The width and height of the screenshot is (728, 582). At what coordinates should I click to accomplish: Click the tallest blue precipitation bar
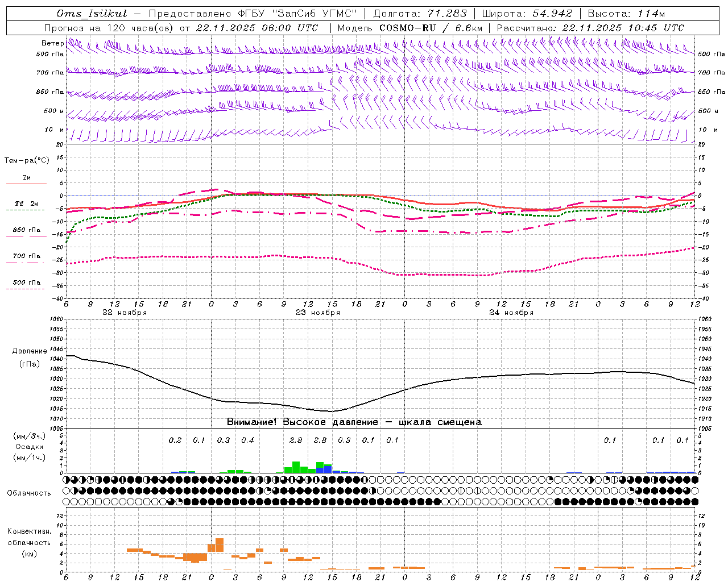tap(328, 469)
